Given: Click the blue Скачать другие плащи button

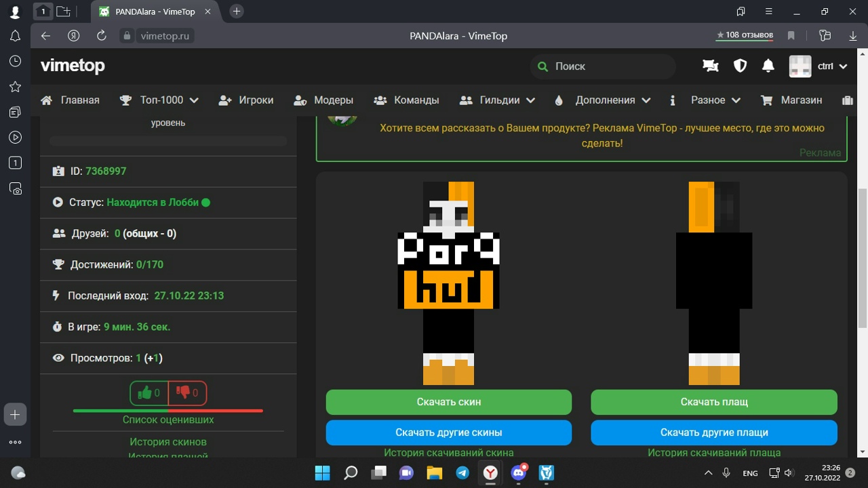Looking at the screenshot, I should [714, 432].
